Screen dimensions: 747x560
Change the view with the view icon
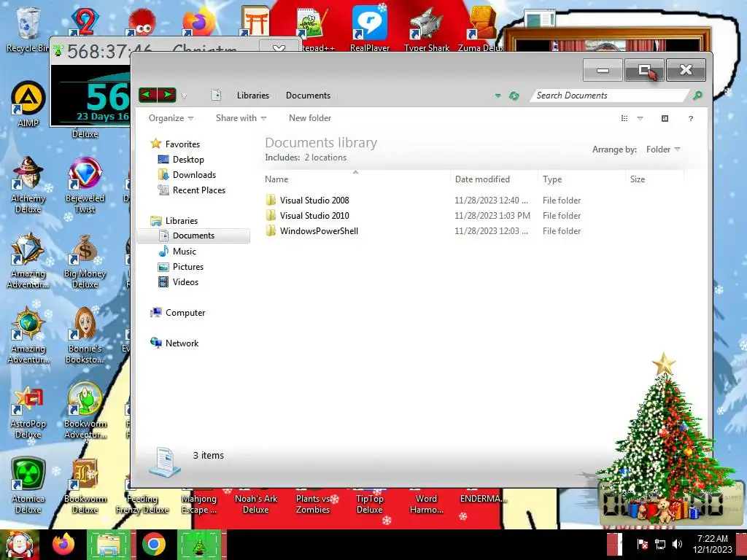(624, 119)
